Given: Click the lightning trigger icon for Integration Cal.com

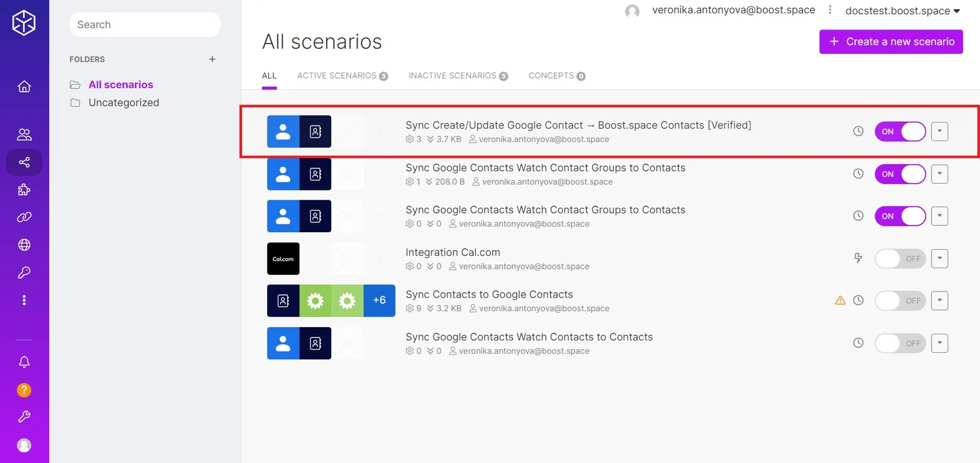Looking at the screenshot, I should (x=858, y=258).
